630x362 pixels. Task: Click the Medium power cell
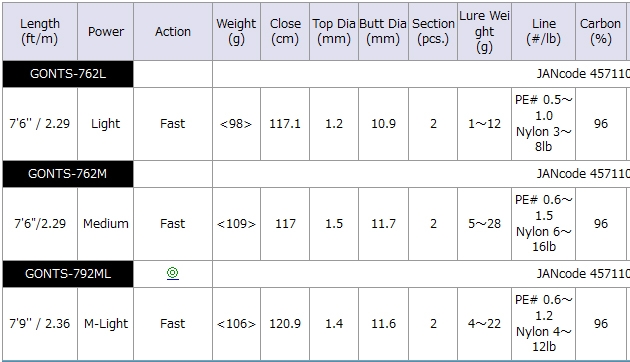coord(106,224)
